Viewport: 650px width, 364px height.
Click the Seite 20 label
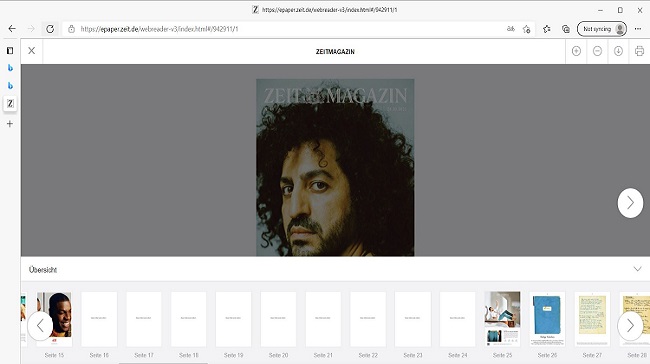coord(278,355)
